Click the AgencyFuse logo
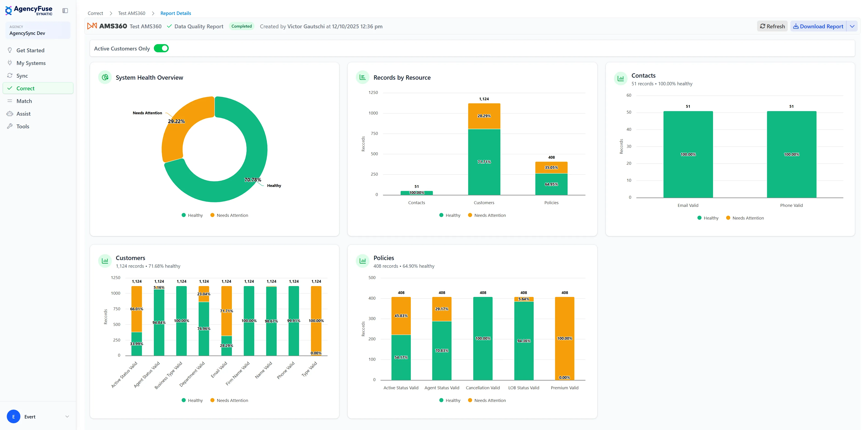868x430 pixels. pos(29,10)
